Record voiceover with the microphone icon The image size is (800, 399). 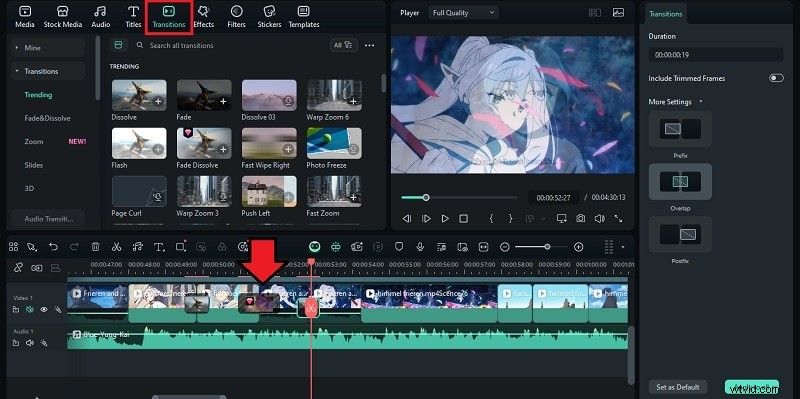click(420, 247)
